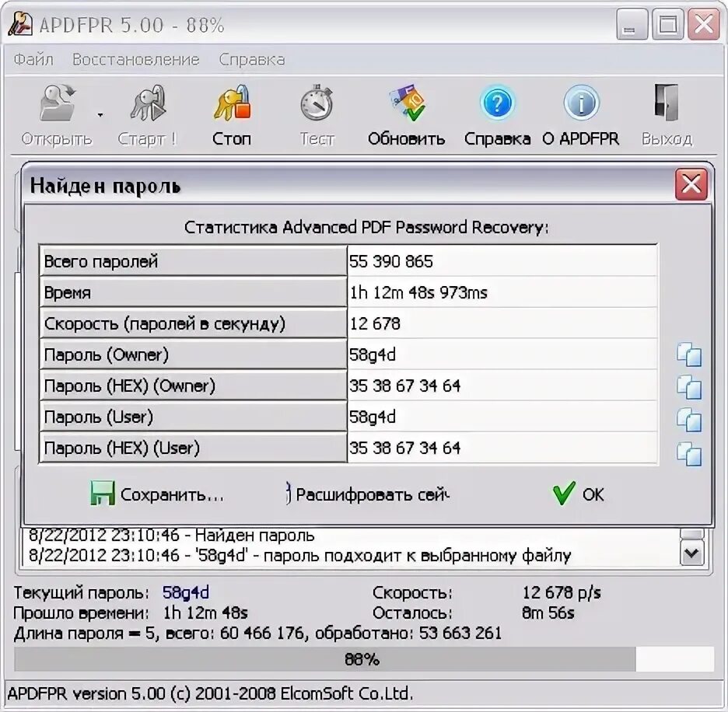Stop recovery using the Стоп padlock icon
The height and width of the screenshot is (712, 728).
pyautogui.click(x=231, y=109)
